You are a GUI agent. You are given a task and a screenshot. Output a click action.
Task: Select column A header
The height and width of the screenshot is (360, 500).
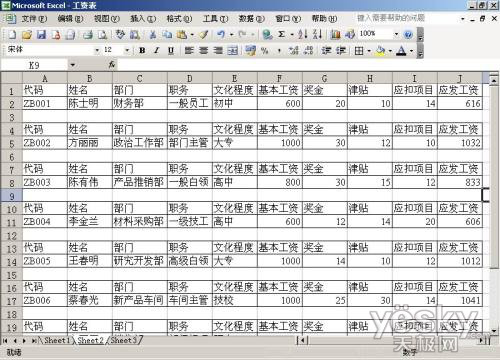click(x=45, y=78)
